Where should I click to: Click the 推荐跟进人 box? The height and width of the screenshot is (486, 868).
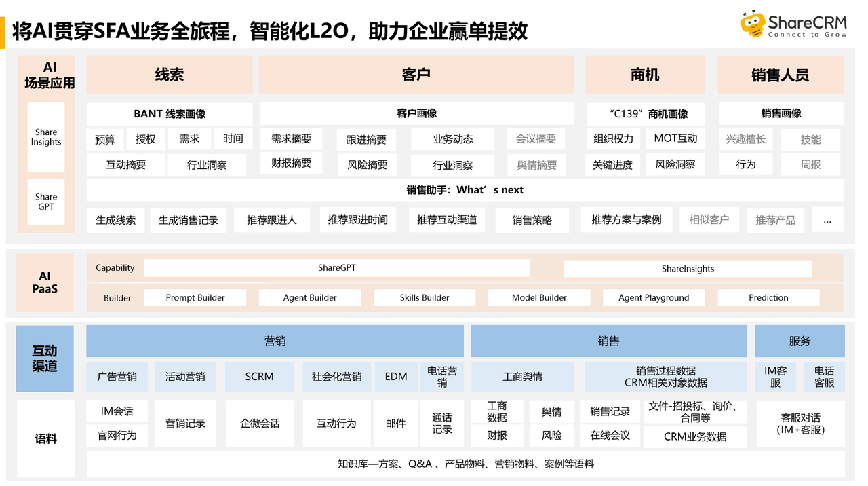[272, 220]
